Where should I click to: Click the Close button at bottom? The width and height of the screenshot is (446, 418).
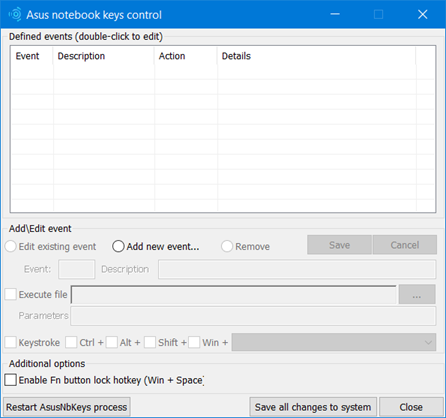(411, 407)
